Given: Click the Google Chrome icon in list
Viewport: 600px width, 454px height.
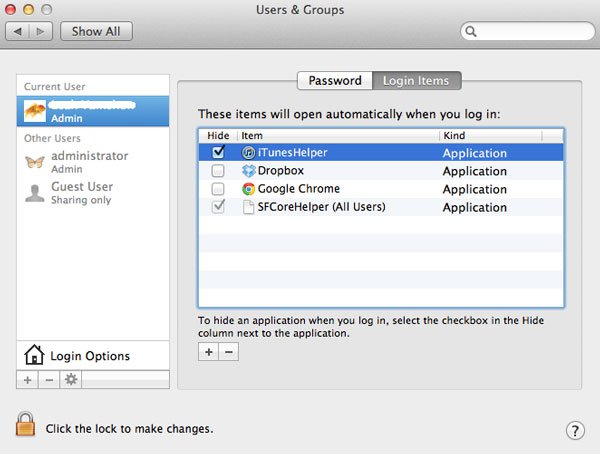Looking at the screenshot, I should (248, 189).
